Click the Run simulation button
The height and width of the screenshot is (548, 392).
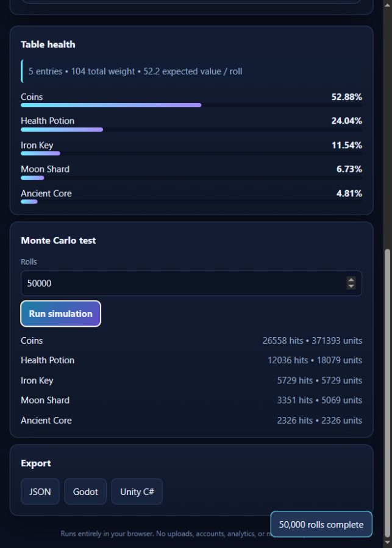(60, 313)
